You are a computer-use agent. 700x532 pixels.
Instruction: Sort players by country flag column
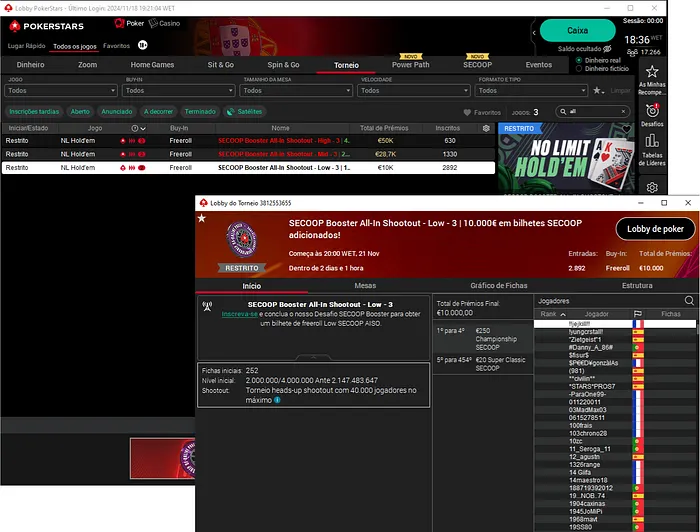tap(638, 314)
